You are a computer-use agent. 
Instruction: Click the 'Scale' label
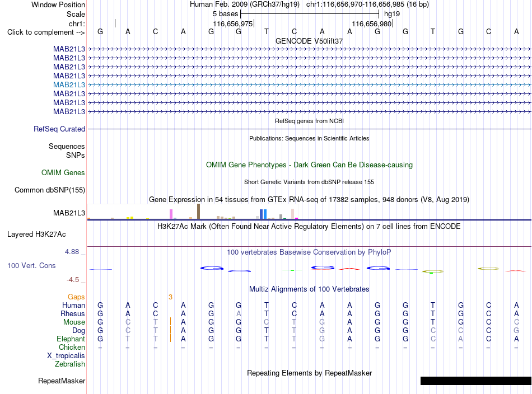coord(76,14)
